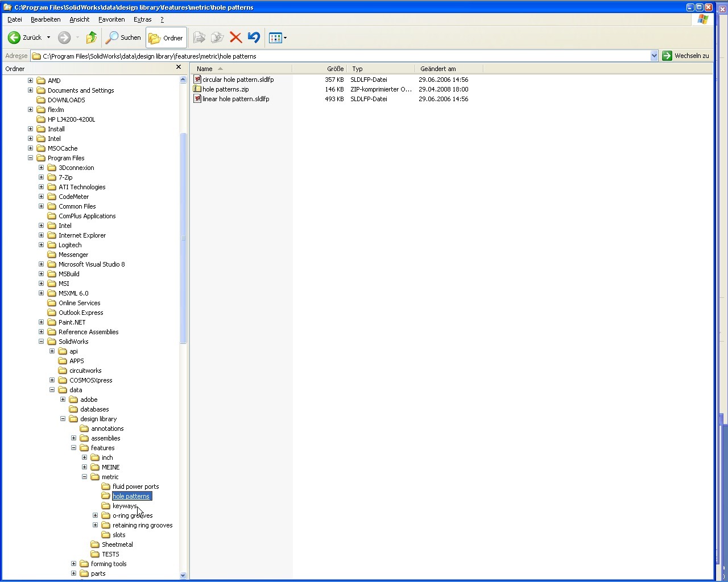Collapse the data folder node
728x582 pixels.
[x=52, y=390]
